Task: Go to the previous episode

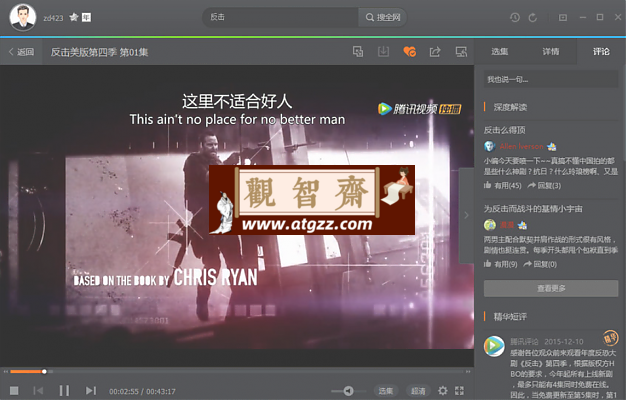Action: click(x=38, y=390)
